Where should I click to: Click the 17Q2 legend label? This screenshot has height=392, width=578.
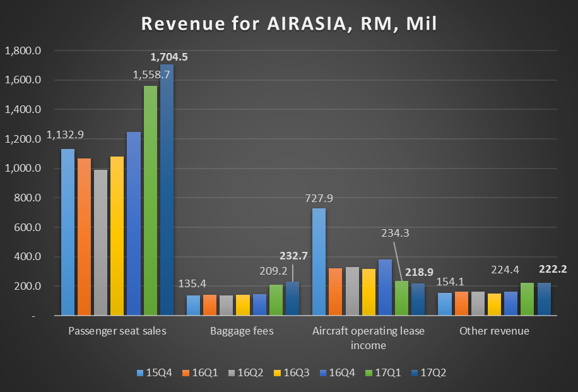pos(433,373)
